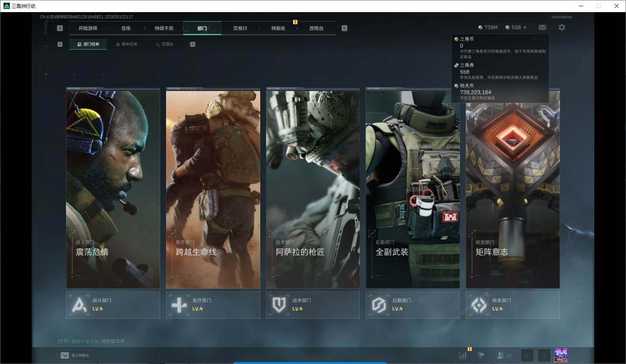626x364 pixels.
Task: Select the 赛季任务 sub-tab
Action: pos(126,44)
